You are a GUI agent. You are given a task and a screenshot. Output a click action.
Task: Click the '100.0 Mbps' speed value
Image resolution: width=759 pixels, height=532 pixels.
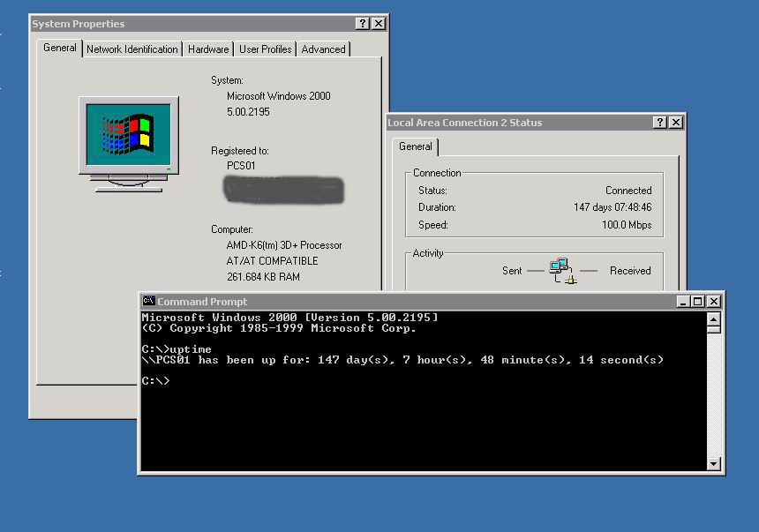(x=627, y=225)
